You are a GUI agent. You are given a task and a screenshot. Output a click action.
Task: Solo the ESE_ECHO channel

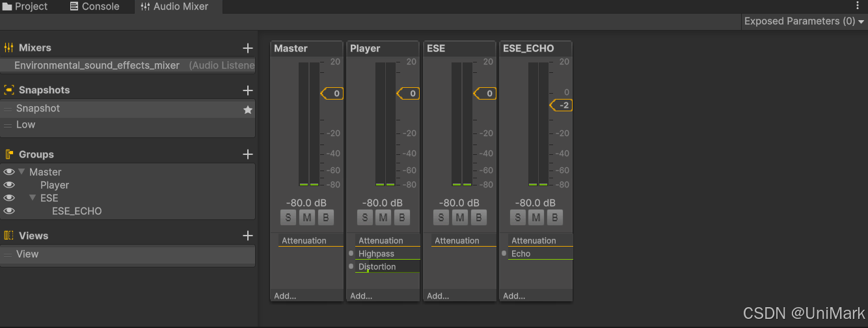click(517, 217)
